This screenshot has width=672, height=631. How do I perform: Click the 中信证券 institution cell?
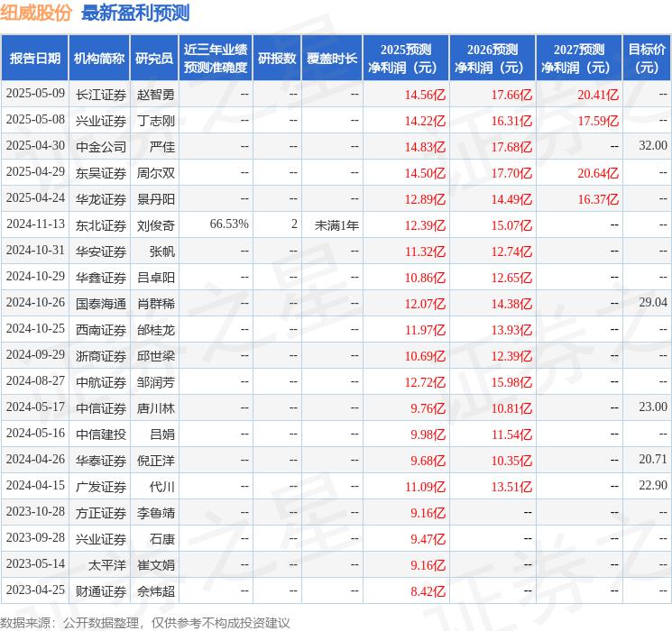(x=101, y=407)
